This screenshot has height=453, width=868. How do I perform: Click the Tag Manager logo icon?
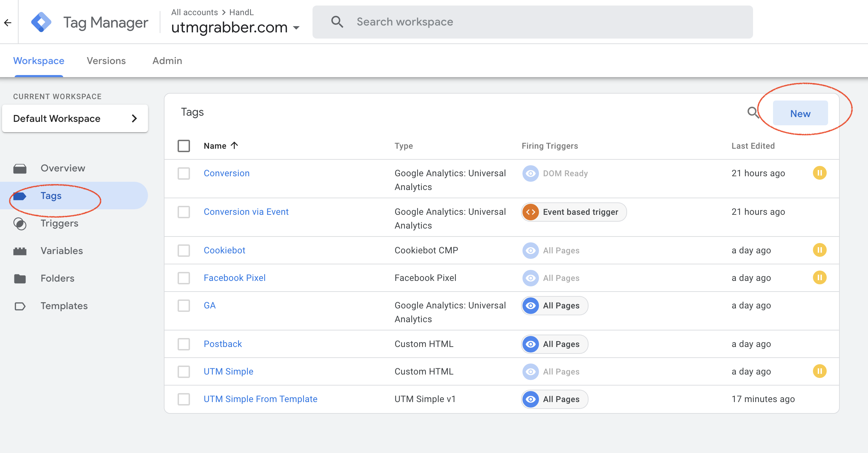(x=41, y=22)
